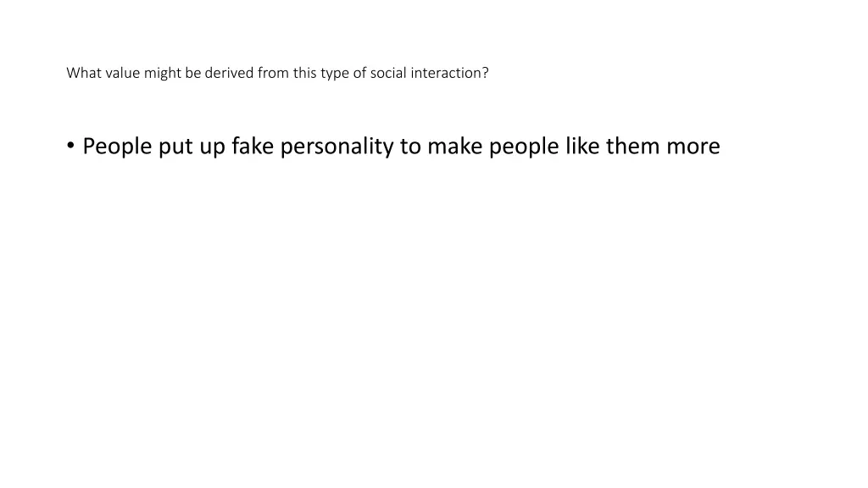The image size is (868, 488).
Task: Click the word 'What' in the title
Action: (84, 73)
